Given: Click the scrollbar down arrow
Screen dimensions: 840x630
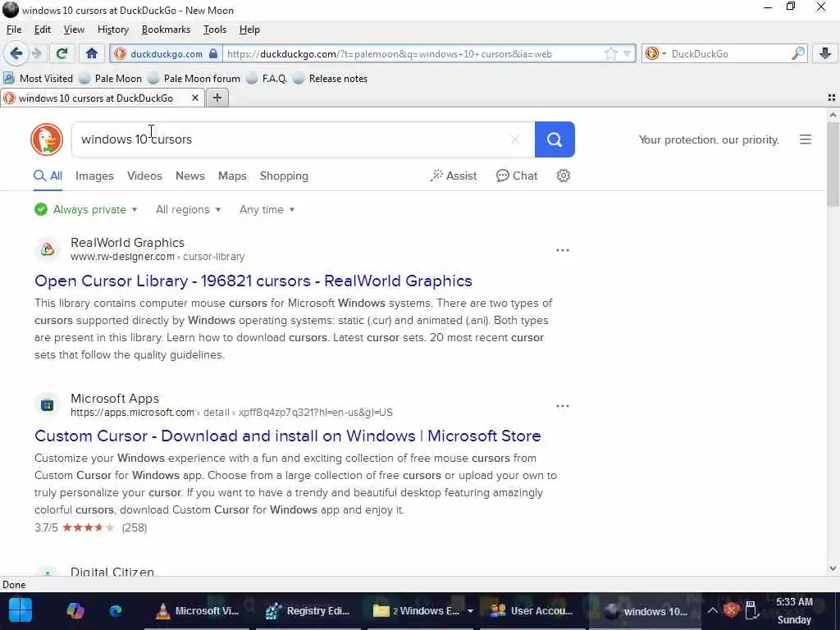Looking at the screenshot, I should click(833, 568).
